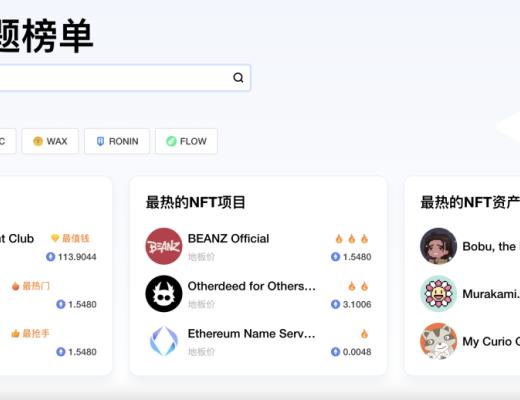Open Ethereum Name Service logo

(164, 341)
